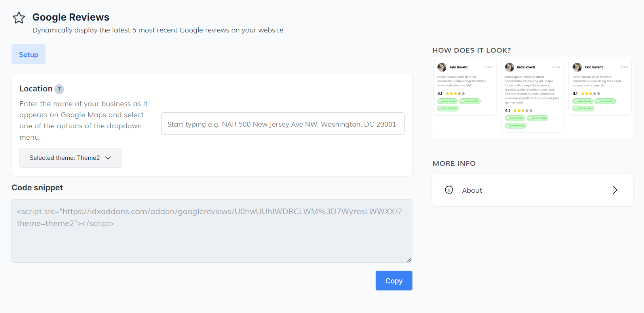Focus the Location business name input field
The width and height of the screenshot is (644, 313).
(282, 124)
